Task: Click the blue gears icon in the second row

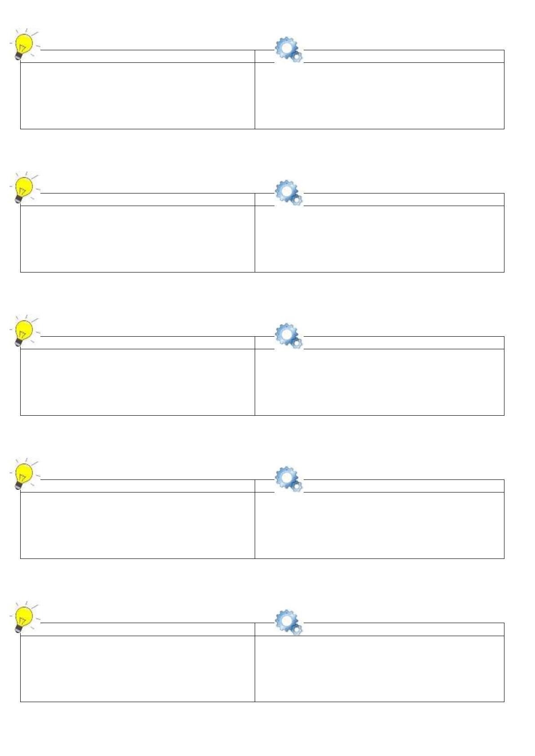Action: [x=288, y=193]
